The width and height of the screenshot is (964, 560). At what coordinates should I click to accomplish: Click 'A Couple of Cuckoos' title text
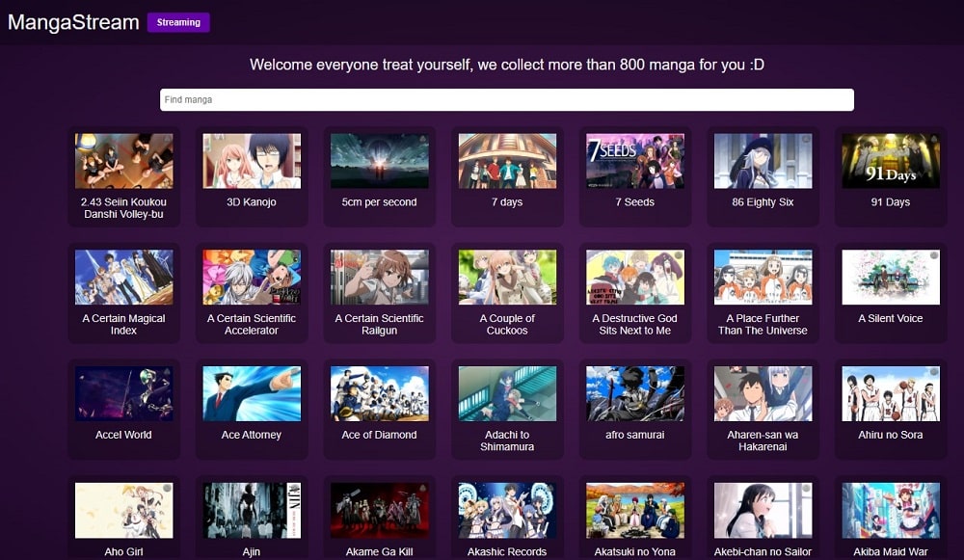coord(507,325)
